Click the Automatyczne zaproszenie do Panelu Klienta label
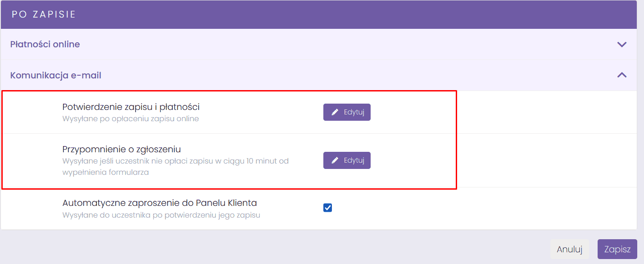 (x=159, y=203)
